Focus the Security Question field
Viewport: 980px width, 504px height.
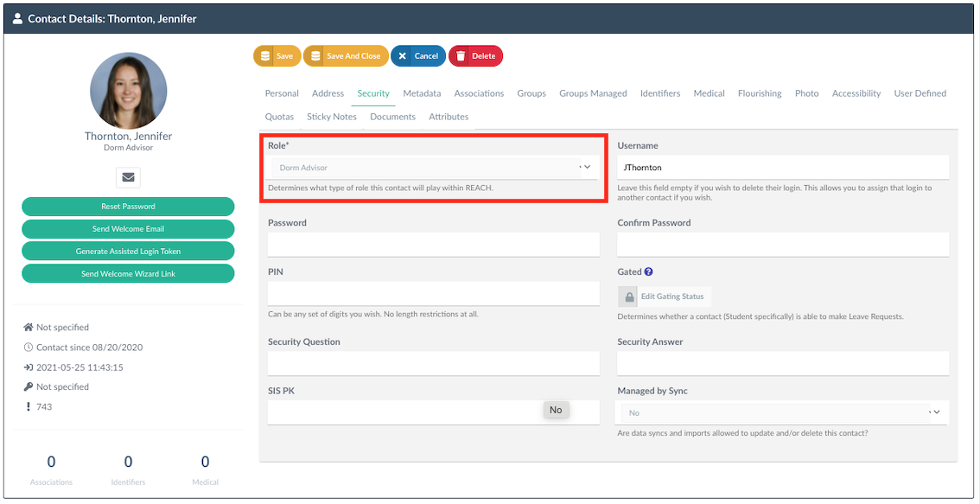pyautogui.click(x=433, y=363)
